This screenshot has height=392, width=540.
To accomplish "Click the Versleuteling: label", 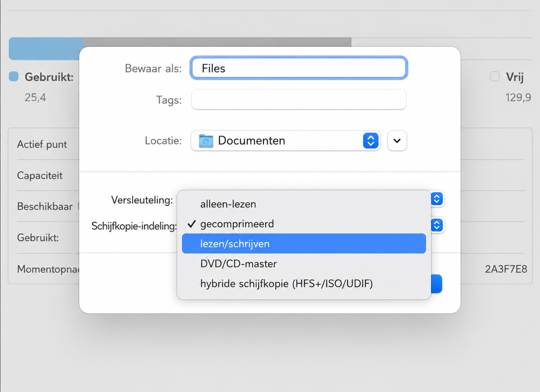I will [142, 200].
